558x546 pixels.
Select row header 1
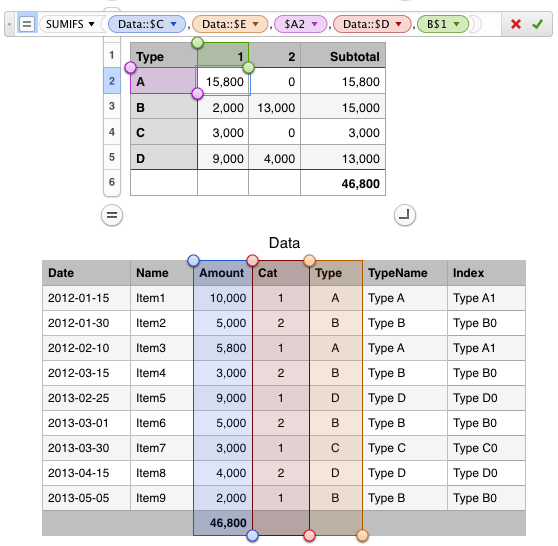tap(112, 55)
